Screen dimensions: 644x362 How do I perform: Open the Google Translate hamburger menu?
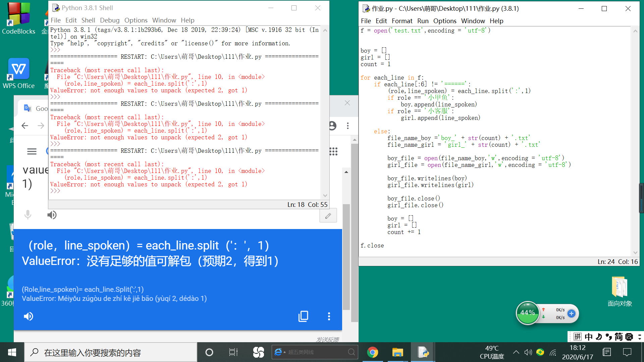tap(32, 151)
